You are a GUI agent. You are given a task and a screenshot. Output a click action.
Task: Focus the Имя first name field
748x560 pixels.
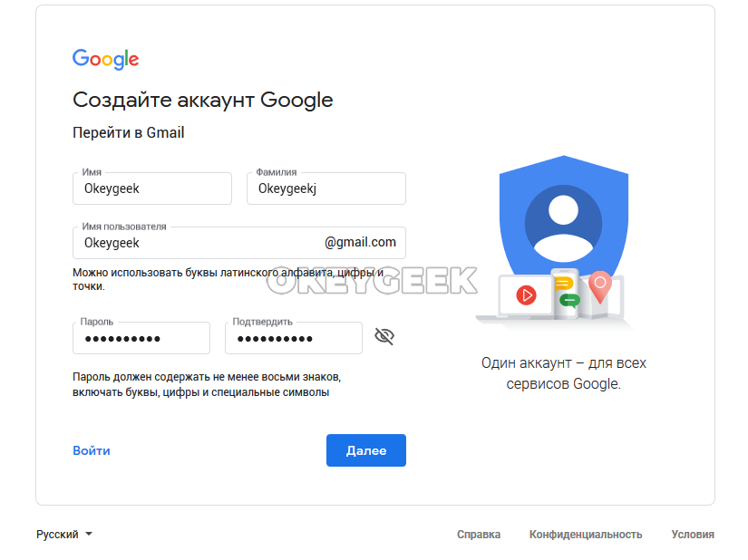(x=152, y=188)
